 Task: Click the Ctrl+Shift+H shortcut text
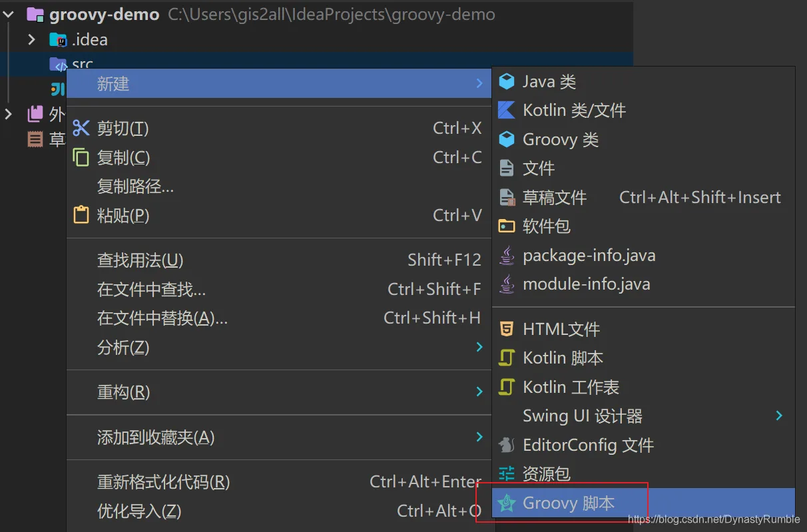[432, 318]
